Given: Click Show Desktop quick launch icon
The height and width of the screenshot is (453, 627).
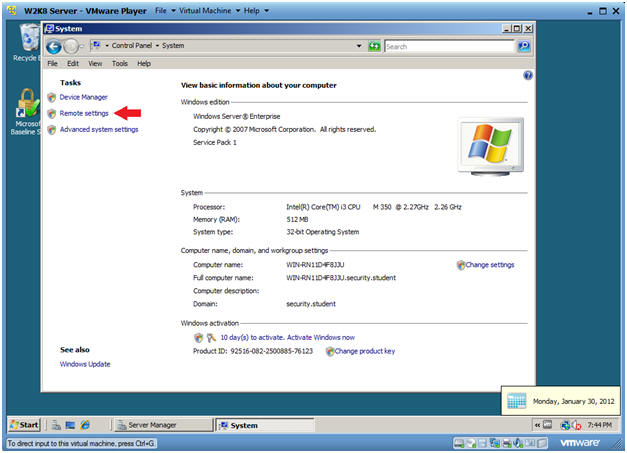Looking at the screenshot, I should (70, 425).
